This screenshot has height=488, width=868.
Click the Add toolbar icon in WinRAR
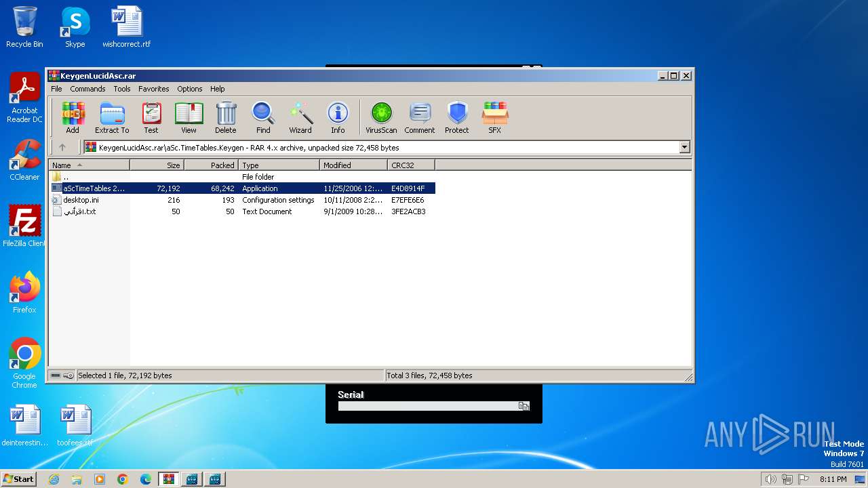pyautogui.click(x=73, y=118)
